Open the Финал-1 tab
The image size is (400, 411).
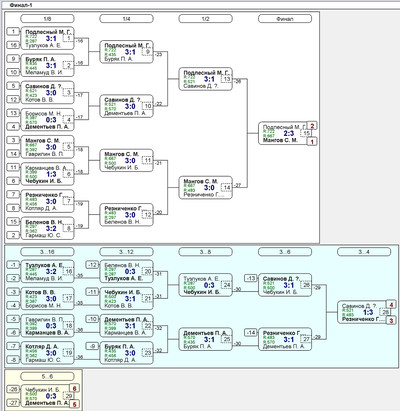pyautogui.click(x=21, y=5)
